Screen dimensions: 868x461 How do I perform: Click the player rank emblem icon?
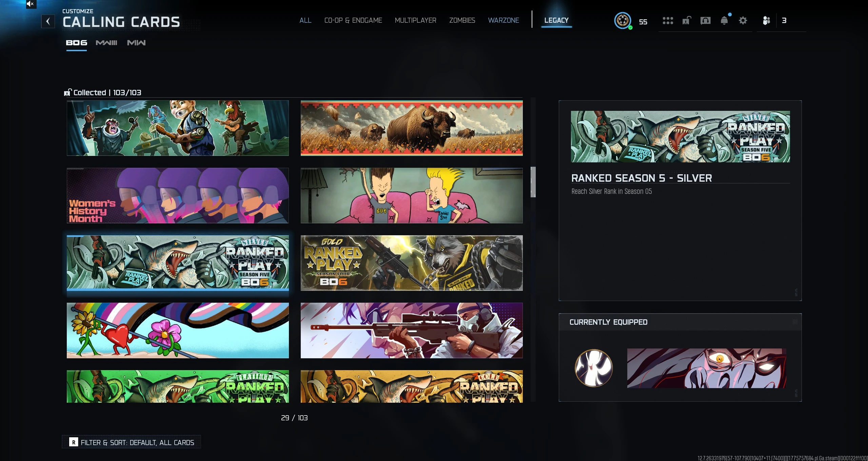[x=623, y=21]
